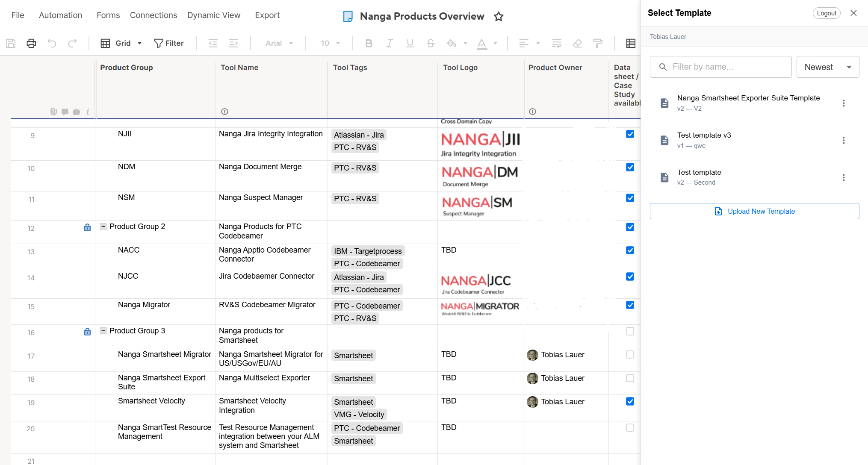Open the alignment dropdown arrow
The height and width of the screenshot is (465, 868).
(538, 43)
